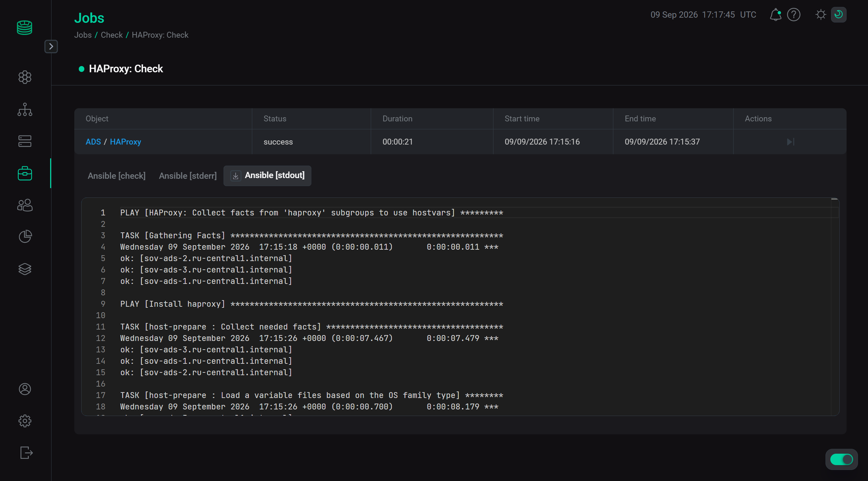Click the Jobs page heading
This screenshot has height=481, width=868.
89,18
